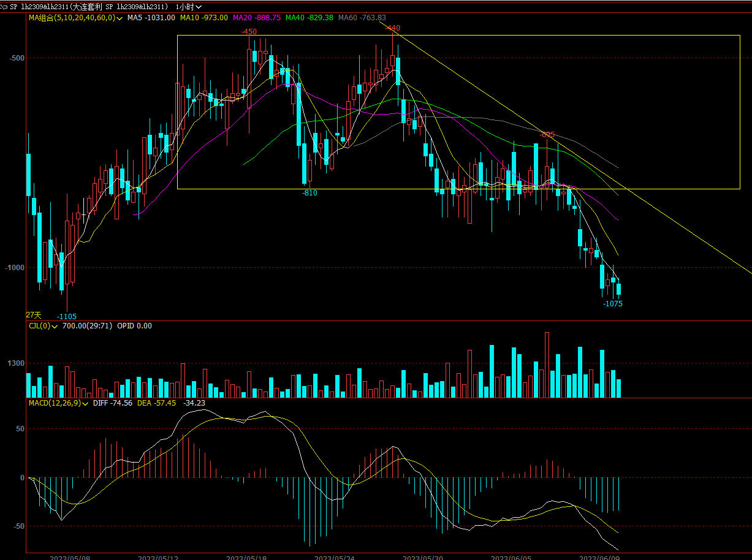Click the -810 low price marker
752x560 pixels.
point(310,193)
